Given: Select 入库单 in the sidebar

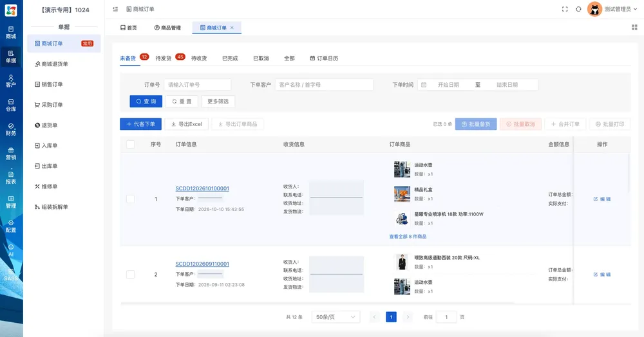Looking at the screenshot, I should tap(64, 146).
